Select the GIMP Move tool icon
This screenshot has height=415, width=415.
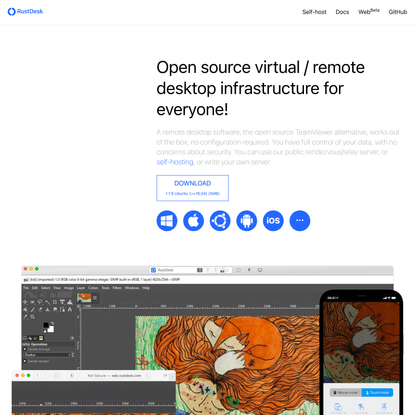tap(25, 302)
